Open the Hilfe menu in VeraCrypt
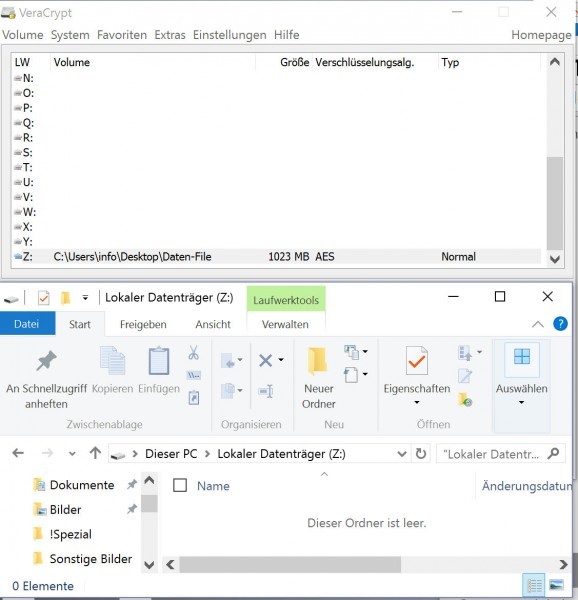Image resolution: width=578 pixels, height=600 pixels. click(x=287, y=35)
